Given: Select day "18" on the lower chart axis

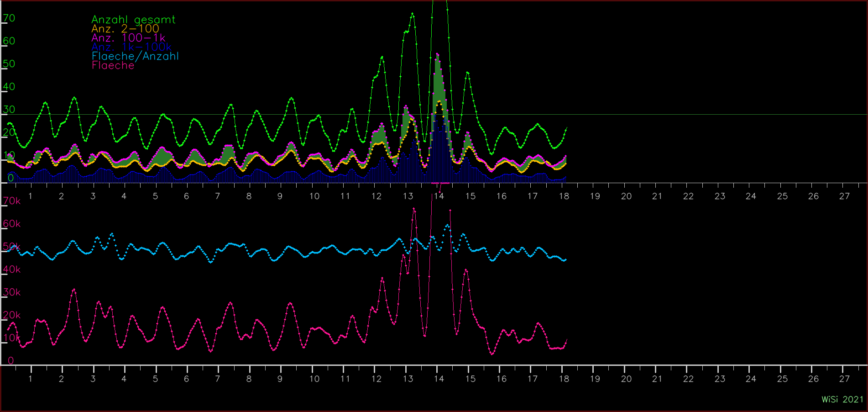Looking at the screenshot, I should coord(564,379).
